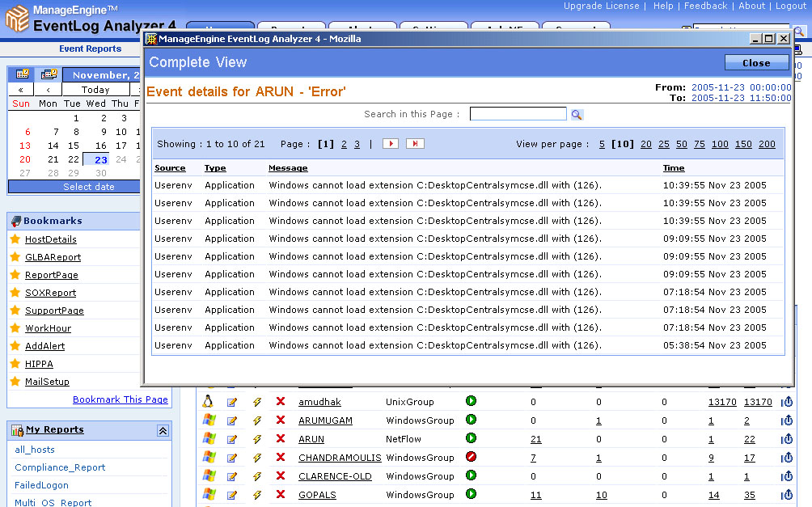
Task: Click edit icon in amudhak row
Action: coord(232,402)
